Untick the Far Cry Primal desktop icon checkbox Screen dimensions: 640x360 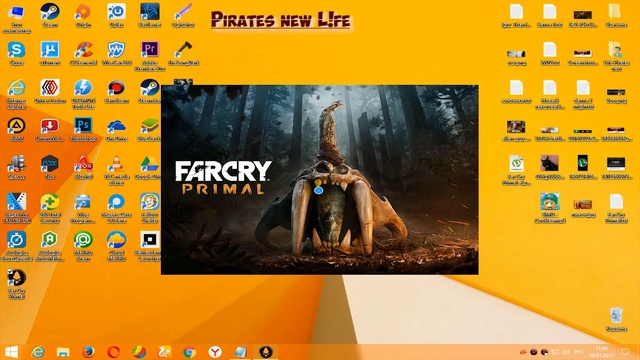click(10, 271)
